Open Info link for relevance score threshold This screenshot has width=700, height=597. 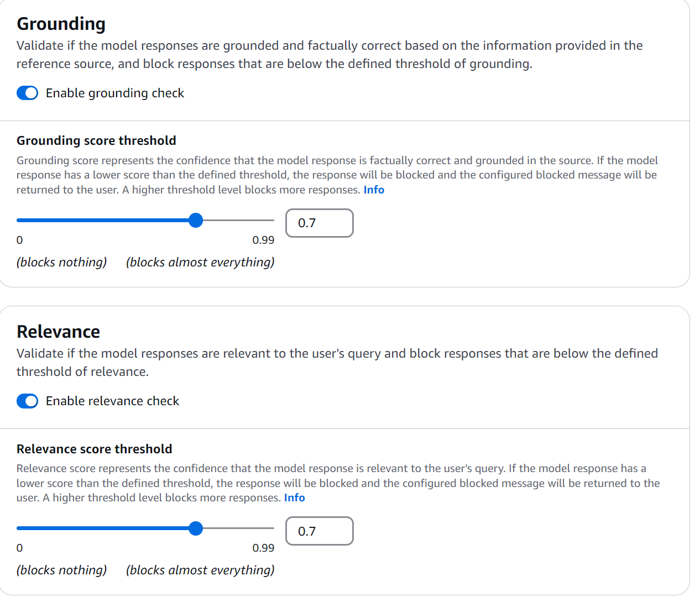pos(294,498)
